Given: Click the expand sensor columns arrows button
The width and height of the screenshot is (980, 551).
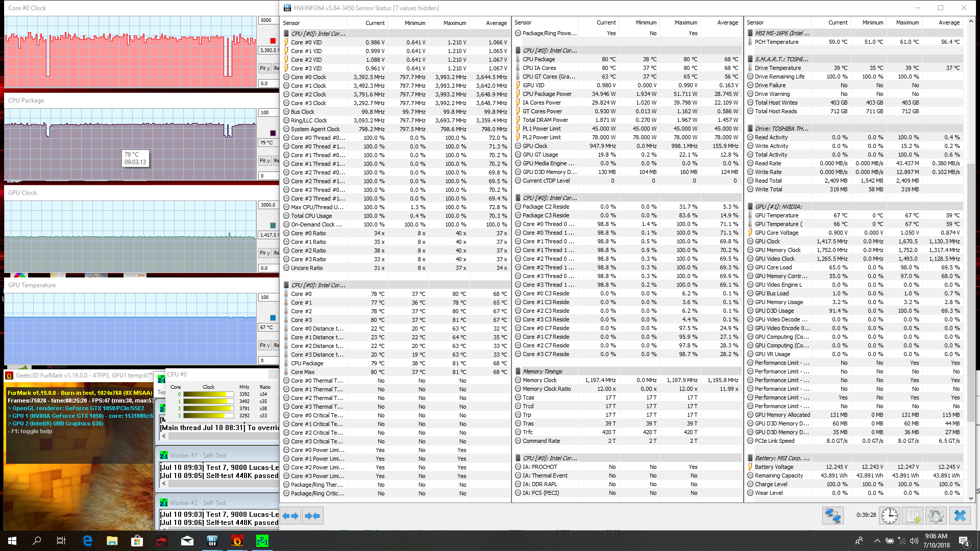Looking at the screenshot, I should click(x=291, y=516).
